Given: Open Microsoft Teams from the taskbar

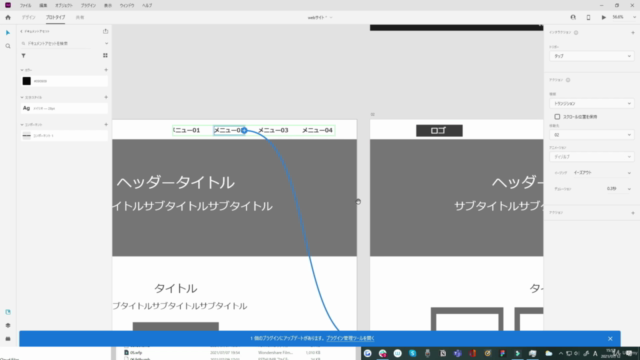Looking at the screenshot, I should pos(458,353).
